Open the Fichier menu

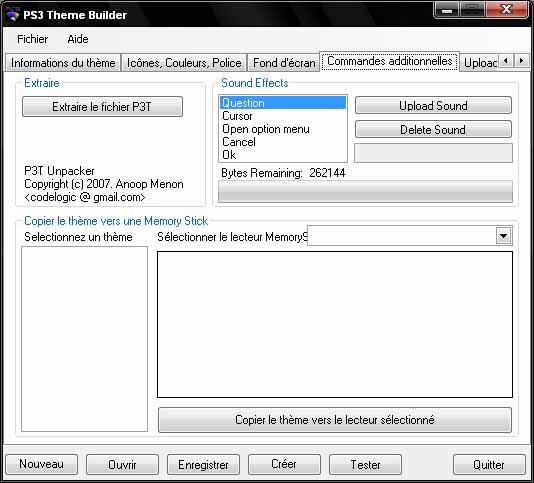(x=33, y=39)
